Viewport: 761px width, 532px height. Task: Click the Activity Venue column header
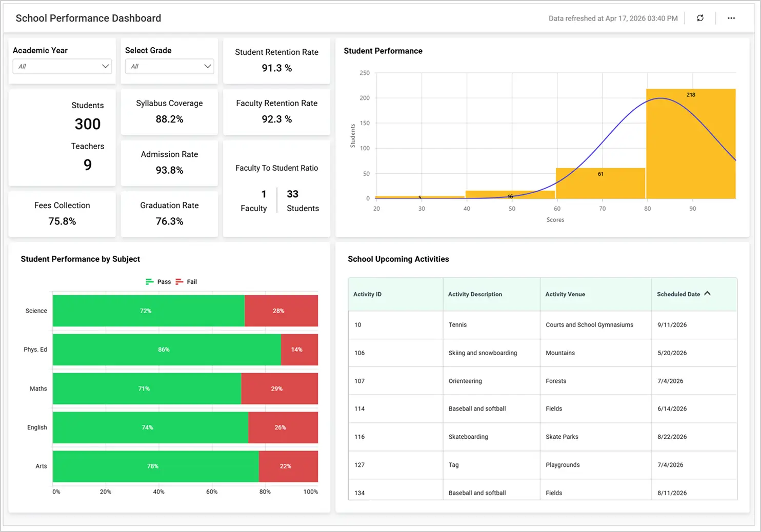tap(565, 294)
